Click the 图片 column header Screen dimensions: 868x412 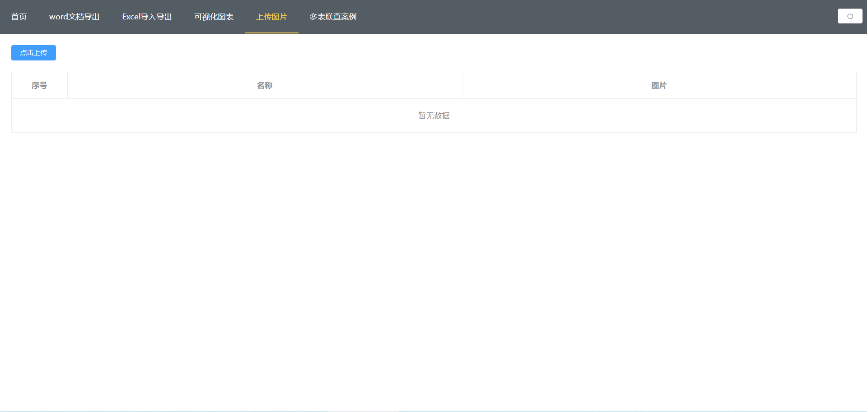659,85
